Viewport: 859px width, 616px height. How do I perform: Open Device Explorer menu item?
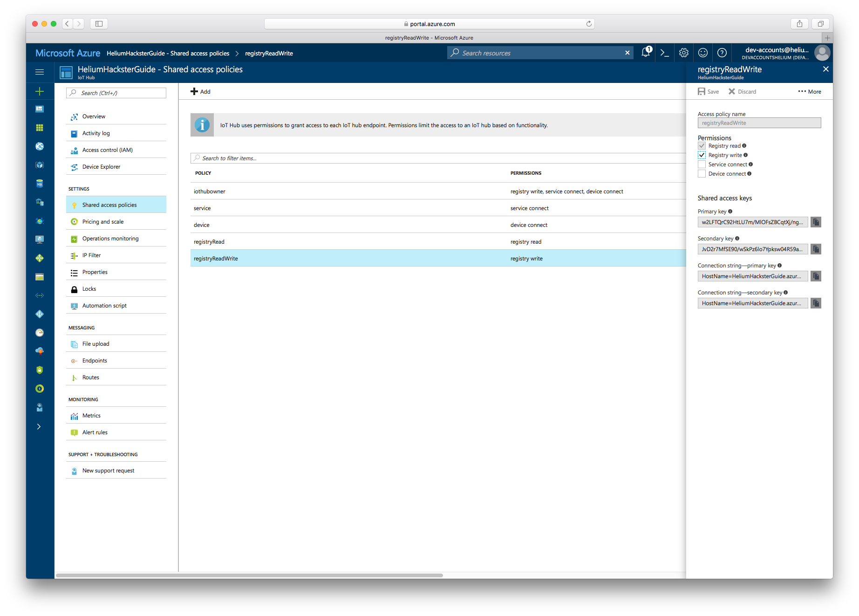[101, 167]
